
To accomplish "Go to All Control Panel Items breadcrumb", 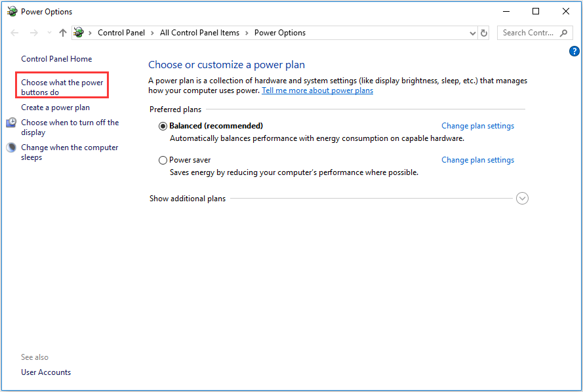I will tap(199, 33).
